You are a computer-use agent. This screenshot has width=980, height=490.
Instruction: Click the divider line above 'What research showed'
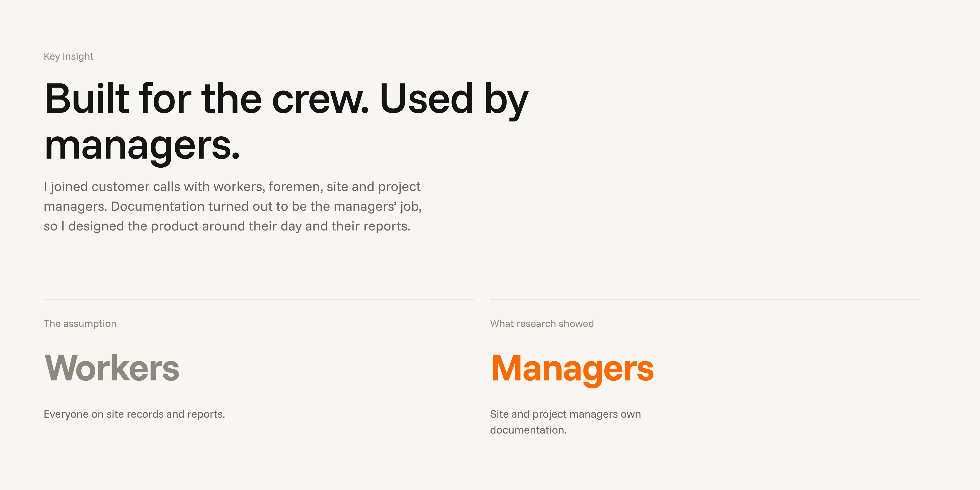tap(705, 300)
